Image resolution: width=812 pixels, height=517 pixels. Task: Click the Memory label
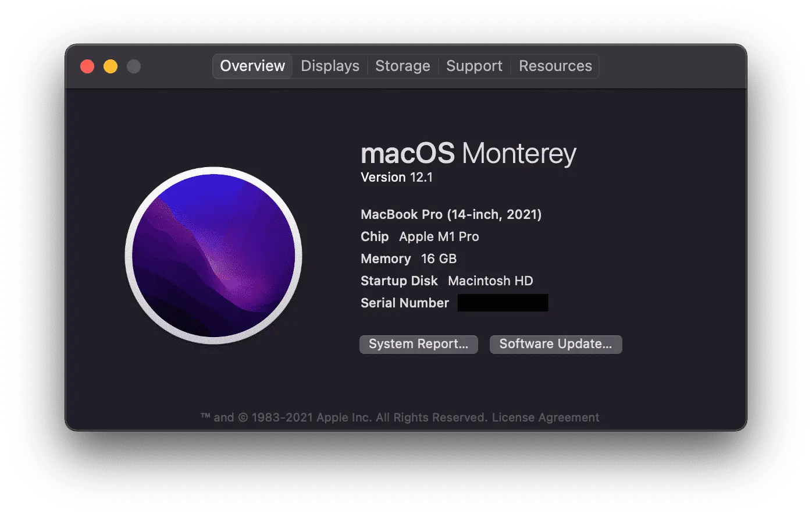click(x=386, y=259)
